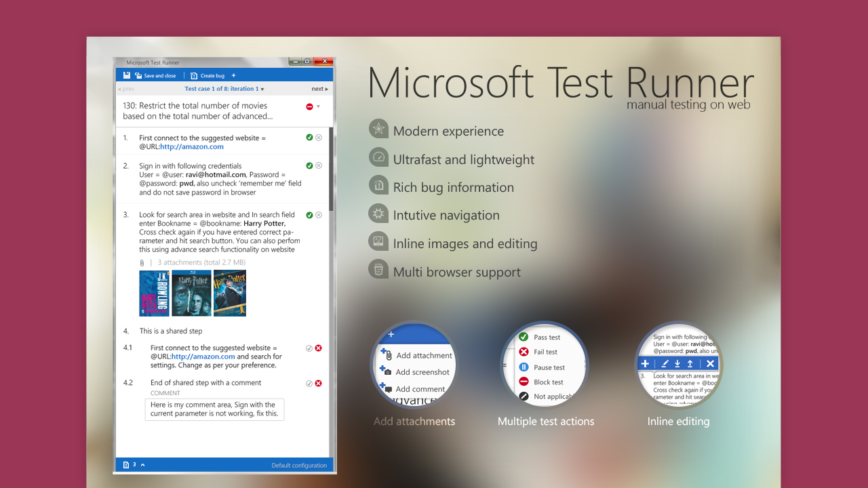Screen dimensions: 868x488
Task: Click the Intutive navigation gear icon
Action: pos(378,213)
